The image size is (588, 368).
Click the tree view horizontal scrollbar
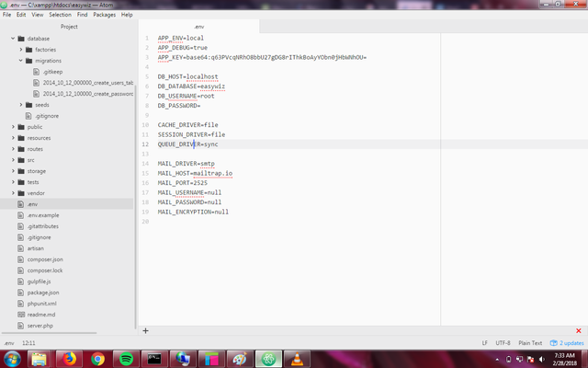click(49, 333)
